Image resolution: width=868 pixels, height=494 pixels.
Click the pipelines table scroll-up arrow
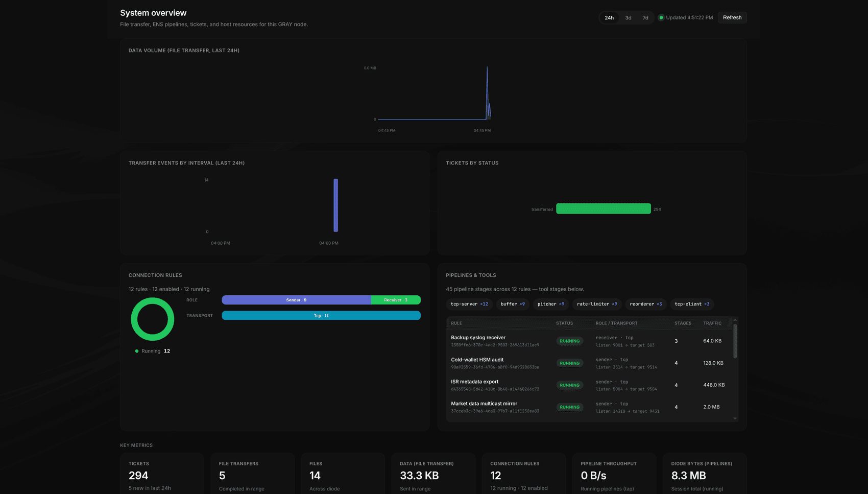pyautogui.click(x=735, y=320)
